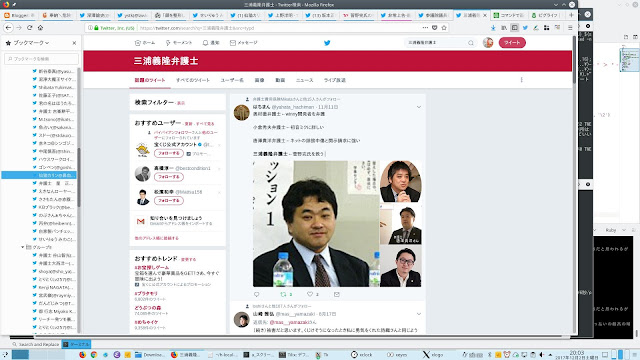Select the highlighted bookmark in sidebar
The image size is (640, 360).
(39, 175)
